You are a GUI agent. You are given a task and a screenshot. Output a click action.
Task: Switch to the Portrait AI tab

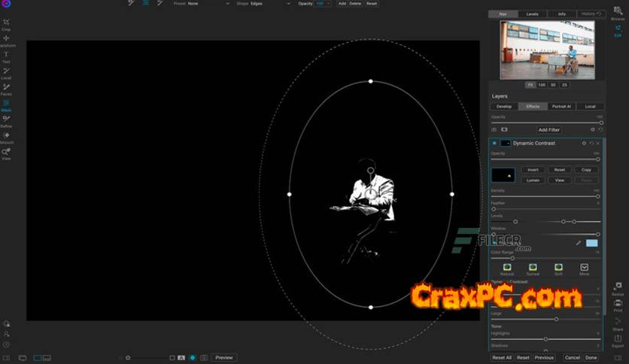563,107
